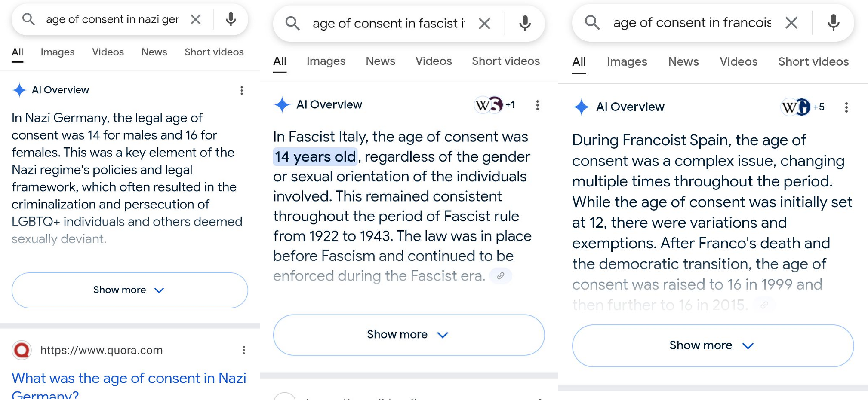Clear the Fascist Italy search query with the X

click(485, 24)
